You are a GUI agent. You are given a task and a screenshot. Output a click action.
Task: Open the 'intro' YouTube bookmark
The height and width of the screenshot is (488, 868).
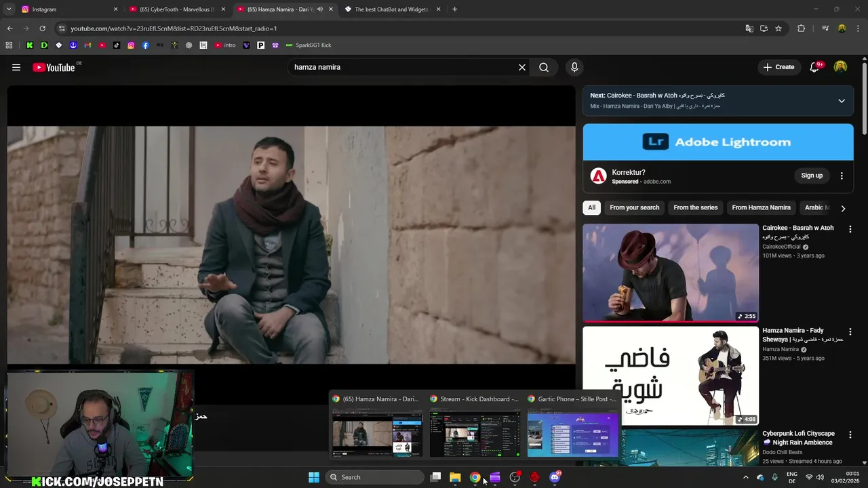point(225,45)
